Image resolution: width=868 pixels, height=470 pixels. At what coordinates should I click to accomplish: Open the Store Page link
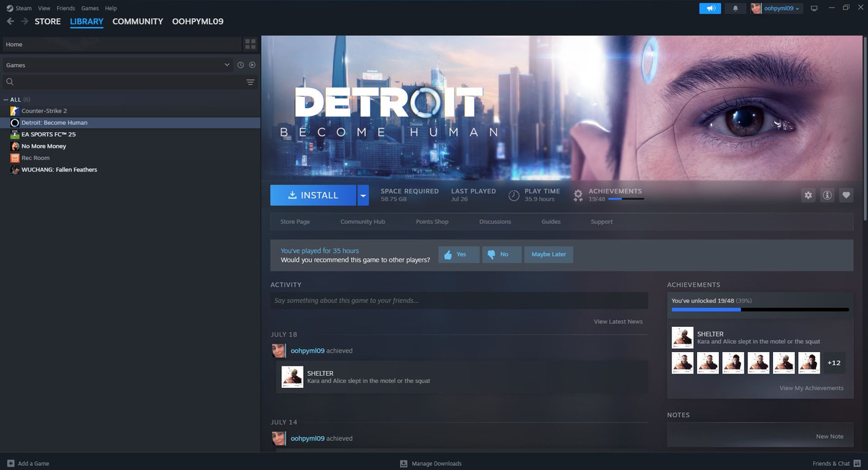[x=295, y=222]
